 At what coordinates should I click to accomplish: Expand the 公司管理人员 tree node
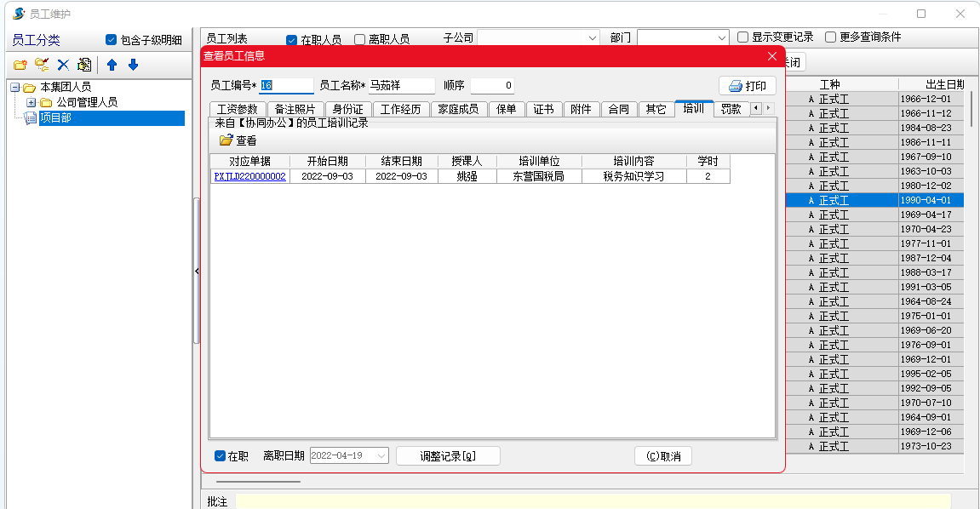point(32,102)
